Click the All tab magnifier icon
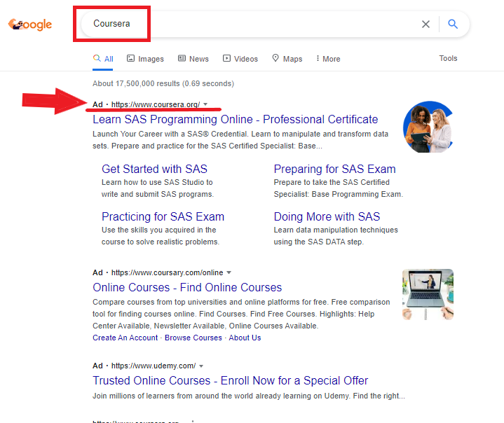The image size is (504, 423). pyautogui.click(x=97, y=58)
